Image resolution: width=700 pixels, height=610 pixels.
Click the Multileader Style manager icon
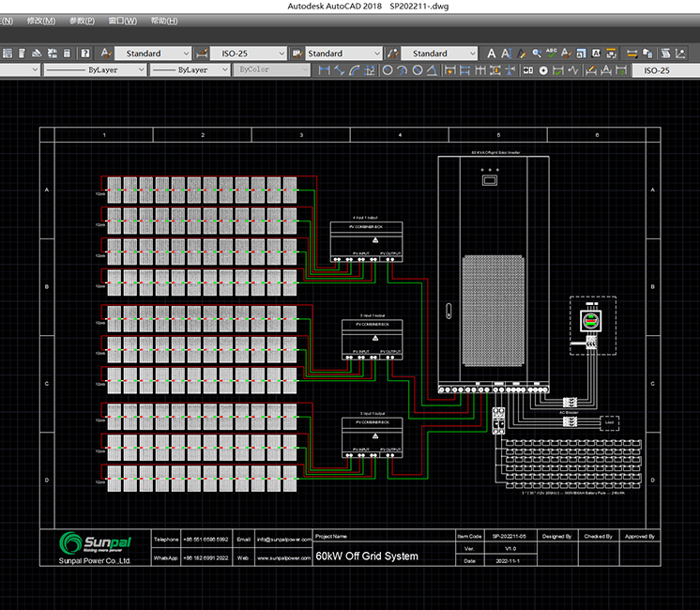point(393,53)
